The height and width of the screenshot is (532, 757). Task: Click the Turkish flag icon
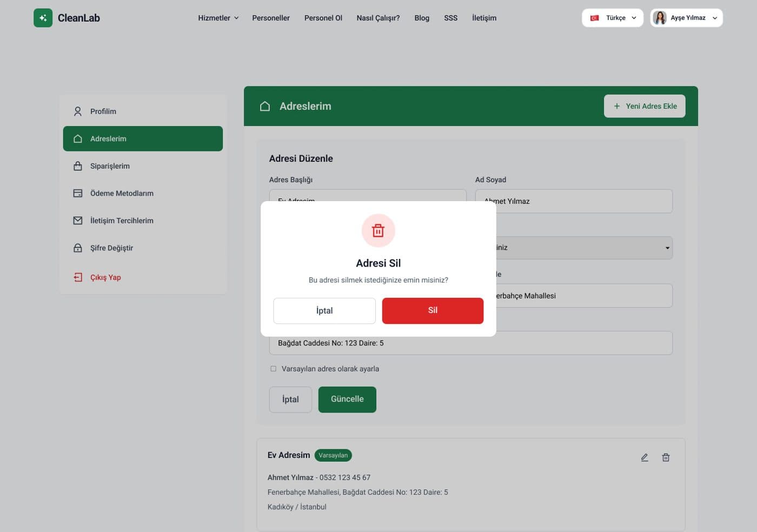[594, 18]
